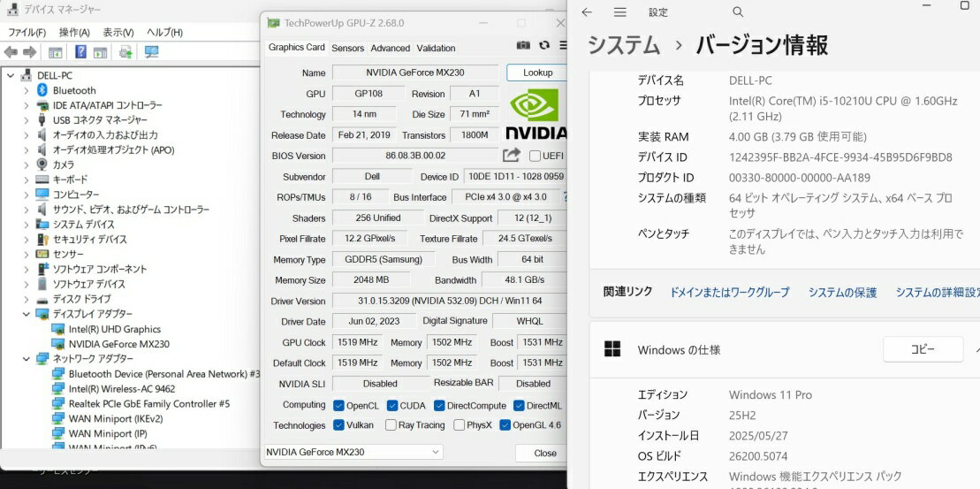Toggle the UEFI checkbox
The width and height of the screenshot is (980, 489).
point(535,156)
